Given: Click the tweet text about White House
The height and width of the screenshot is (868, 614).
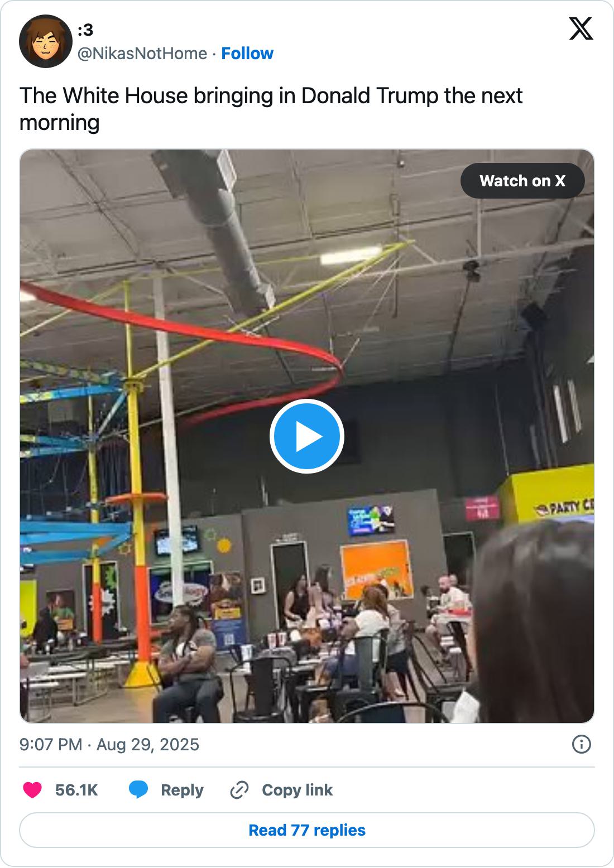Looking at the screenshot, I should tap(271, 109).
